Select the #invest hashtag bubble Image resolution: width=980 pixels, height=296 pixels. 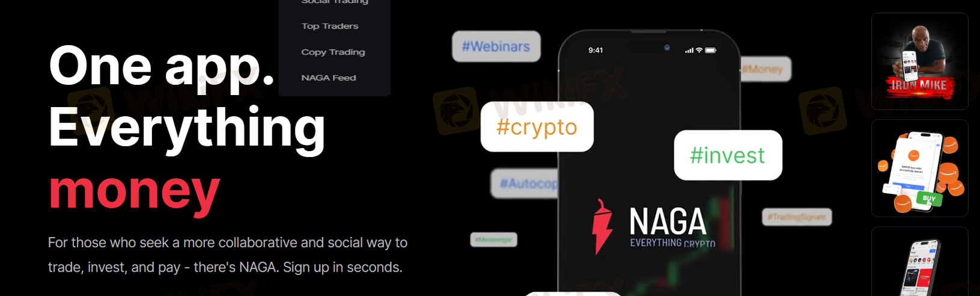pyautogui.click(x=728, y=155)
